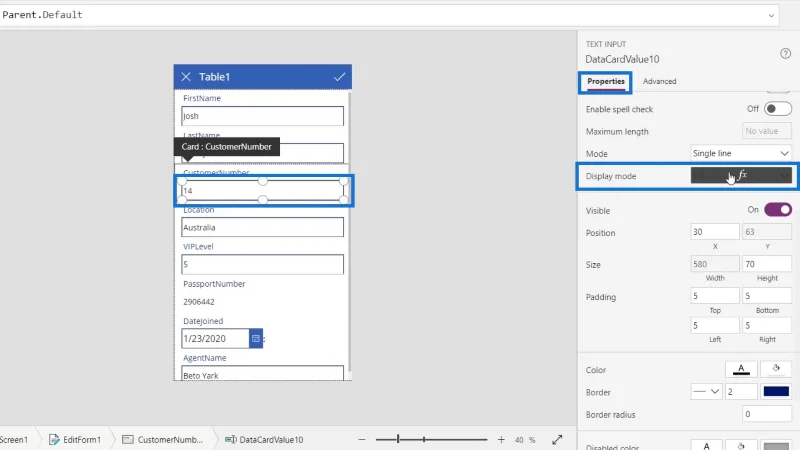Image resolution: width=800 pixels, height=450 pixels.
Task: Click the formula bar Parent.Default text
Action: coord(42,15)
